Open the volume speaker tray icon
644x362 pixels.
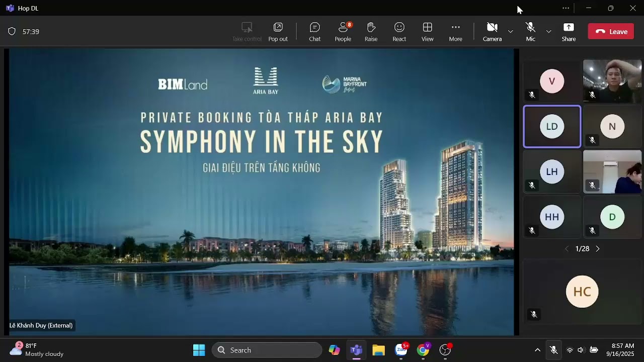581,350
